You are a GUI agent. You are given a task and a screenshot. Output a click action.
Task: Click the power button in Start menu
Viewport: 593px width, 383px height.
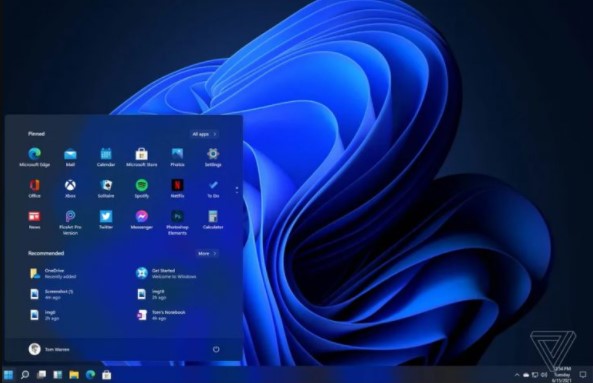[x=216, y=349]
